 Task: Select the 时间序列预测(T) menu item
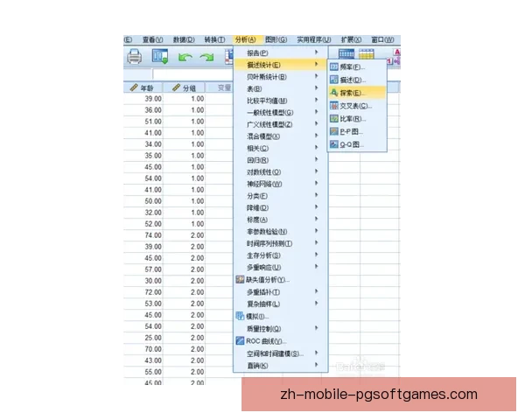pos(280,243)
